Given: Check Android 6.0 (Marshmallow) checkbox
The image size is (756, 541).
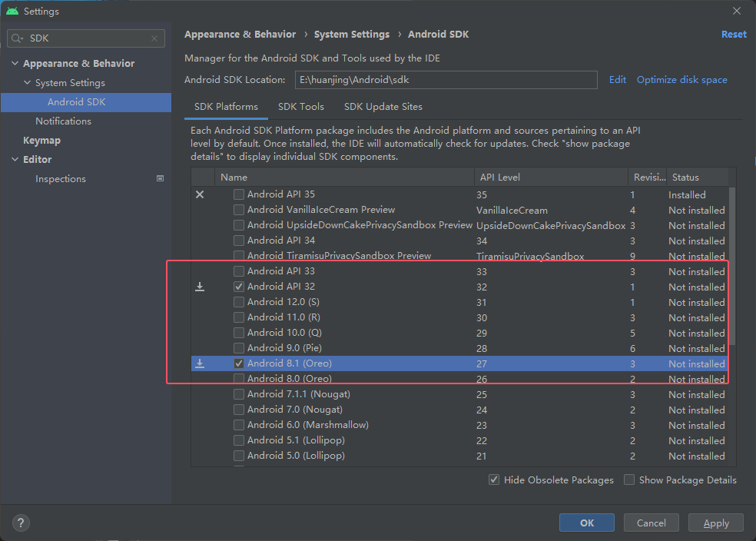Looking at the screenshot, I should pyautogui.click(x=239, y=425).
